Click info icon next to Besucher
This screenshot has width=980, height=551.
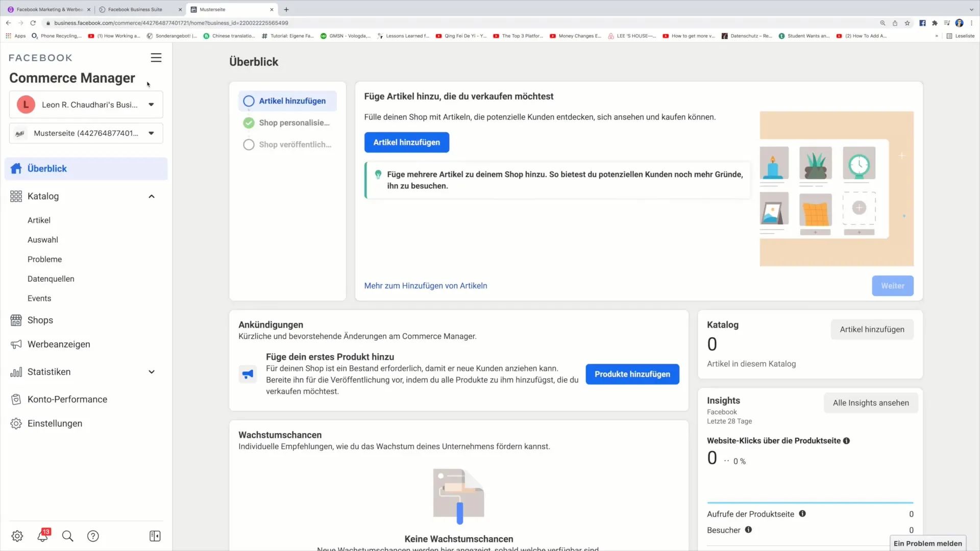point(748,530)
